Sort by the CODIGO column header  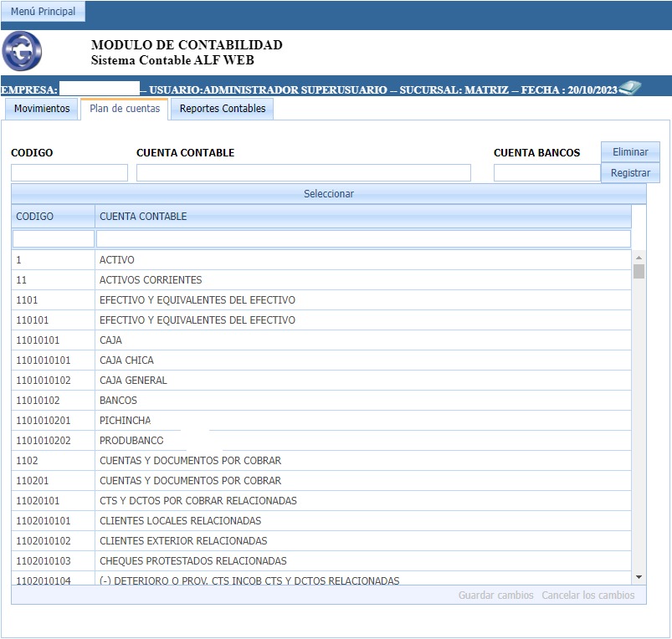click(53, 217)
